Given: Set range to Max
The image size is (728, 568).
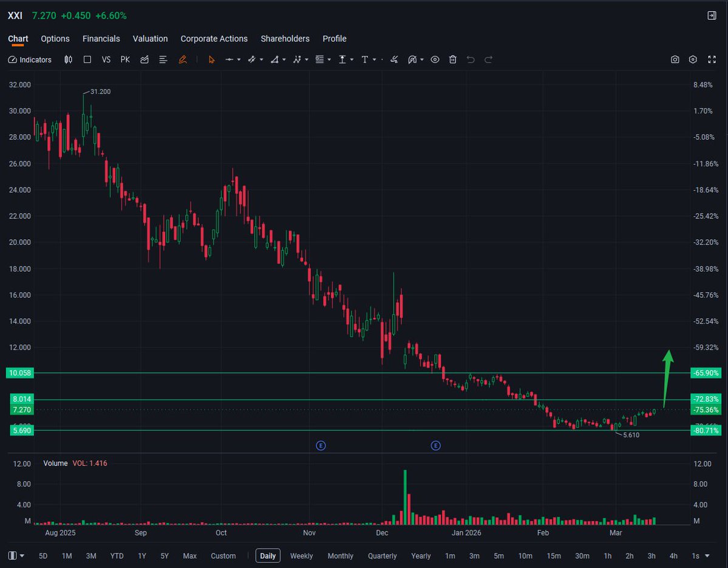Looking at the screenshot, I should pos(189,555).
